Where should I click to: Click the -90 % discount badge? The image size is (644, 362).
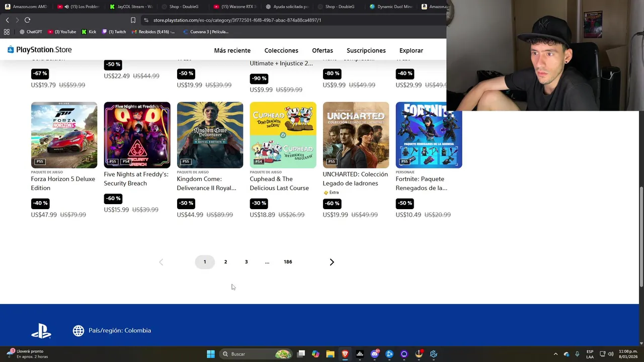tap(259, 78)
